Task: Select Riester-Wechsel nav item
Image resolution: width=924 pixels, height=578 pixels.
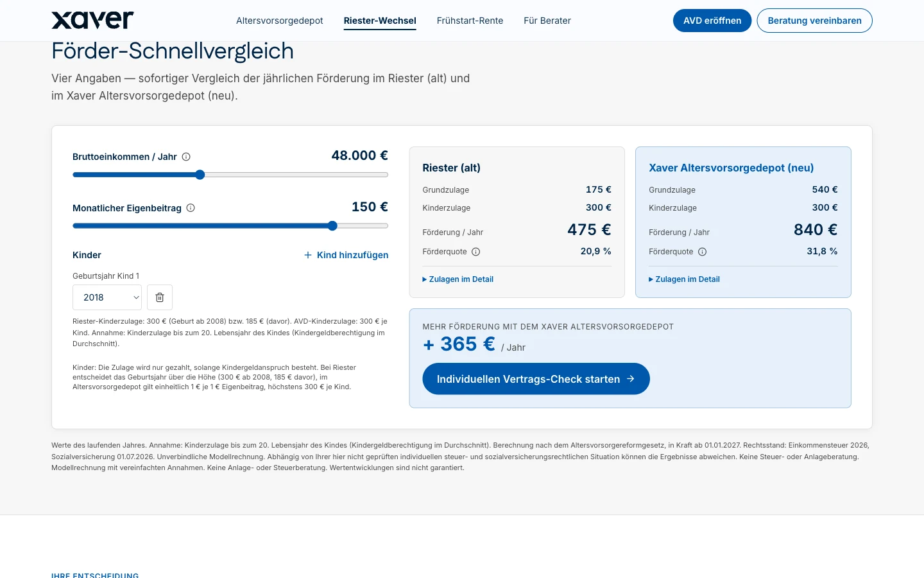Action: pyautogui.click(x=380, y=21)
